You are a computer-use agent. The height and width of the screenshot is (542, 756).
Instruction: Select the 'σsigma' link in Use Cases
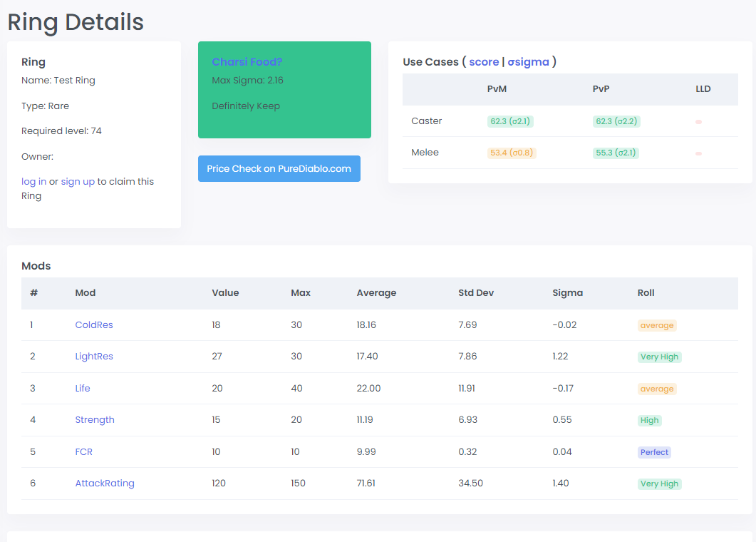pos(528,62)
